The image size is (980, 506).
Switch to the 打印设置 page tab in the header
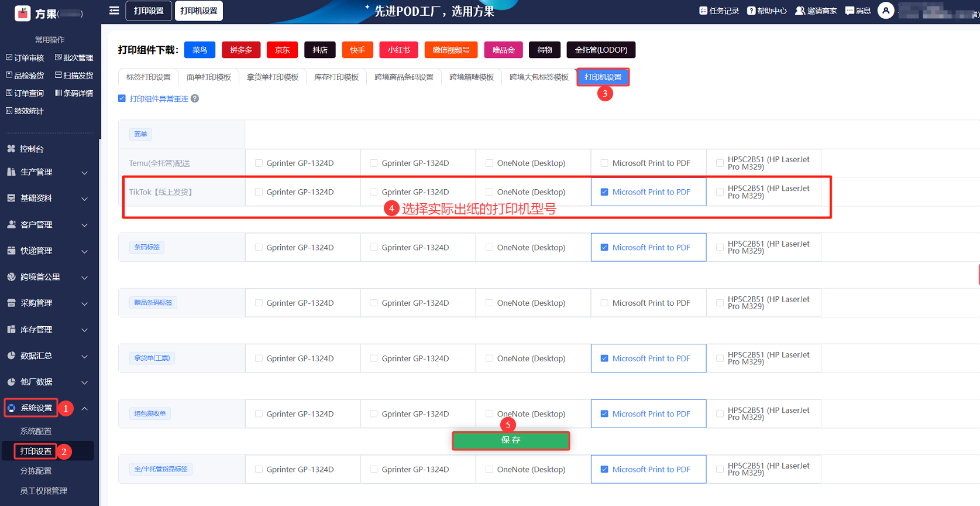click(149, 11)
